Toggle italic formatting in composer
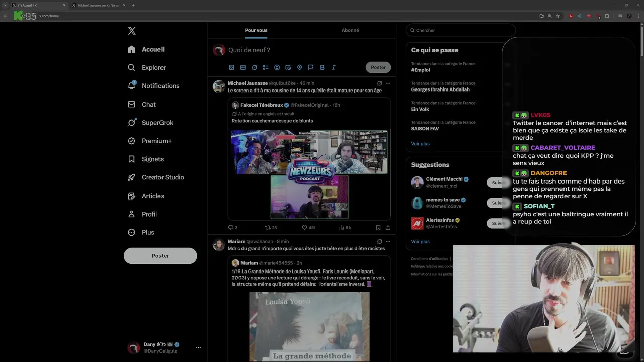 click(333, 67)
